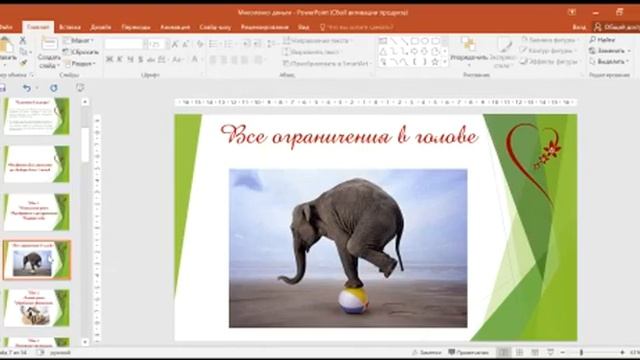The height and width of the screenshot is (360, 640).
Task: Click the Replace (Заменить) button
Action: click(611, 51)
